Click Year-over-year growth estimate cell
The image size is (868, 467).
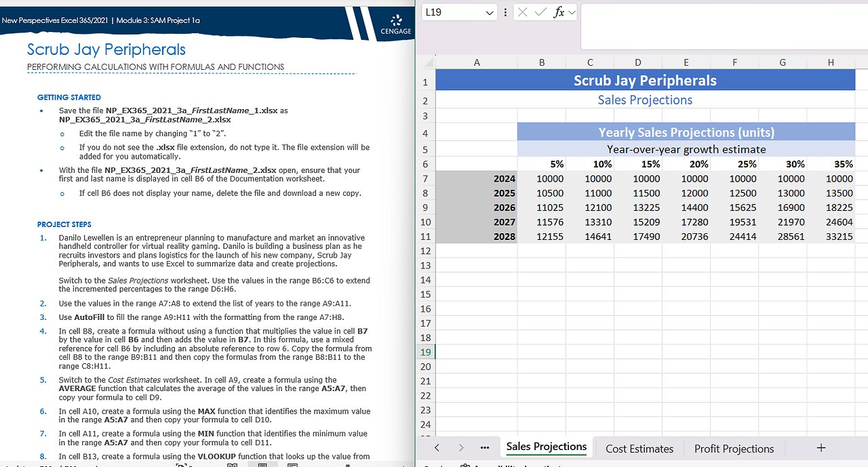pos(686,149)
